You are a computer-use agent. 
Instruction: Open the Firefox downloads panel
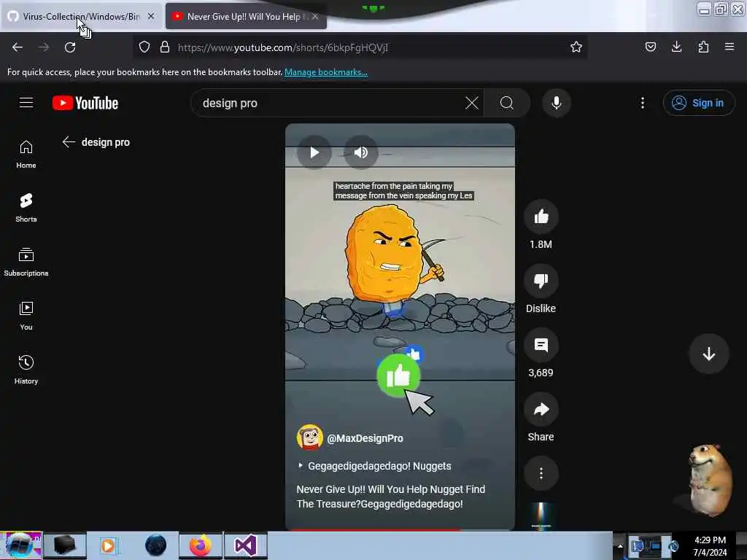(x=676, y=47)
